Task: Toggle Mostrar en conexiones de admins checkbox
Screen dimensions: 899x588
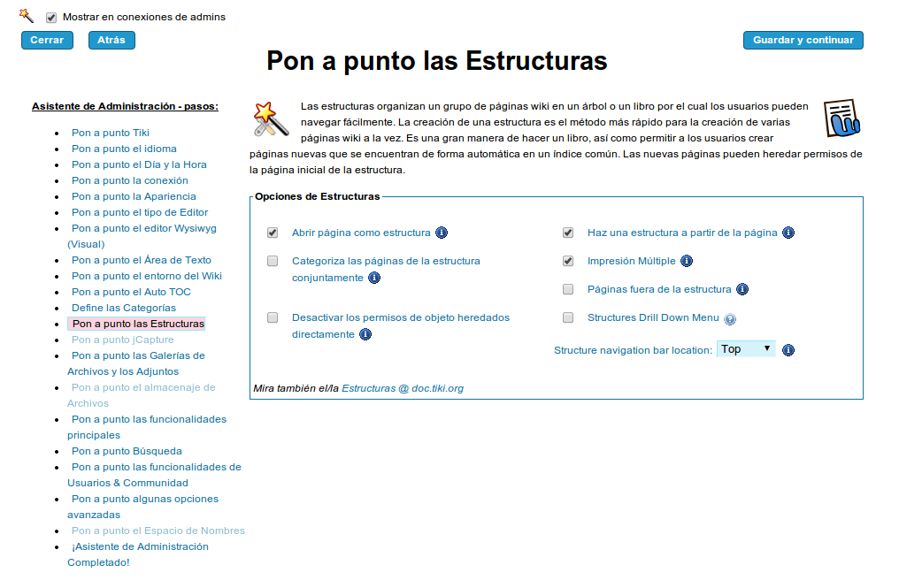Action: [51, 17]
